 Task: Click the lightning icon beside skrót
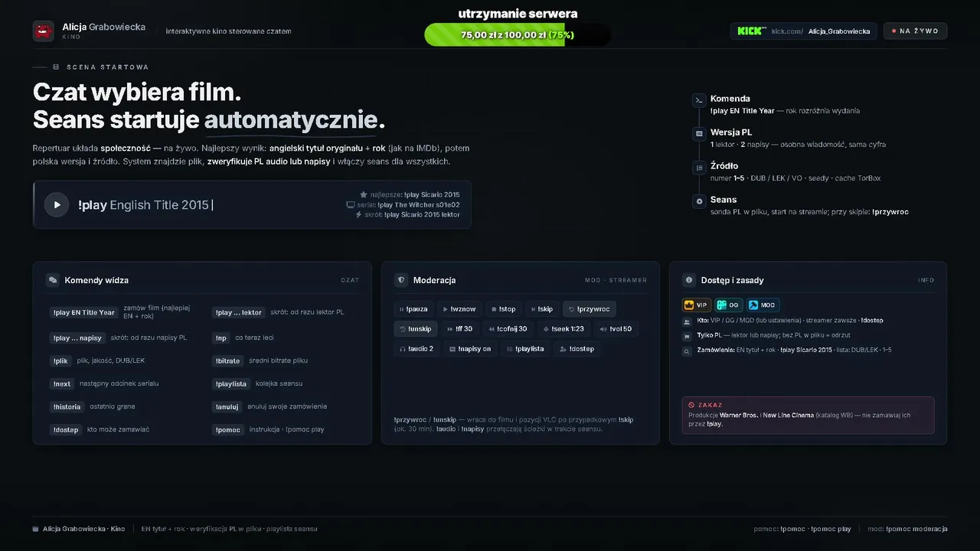(358, 214)
